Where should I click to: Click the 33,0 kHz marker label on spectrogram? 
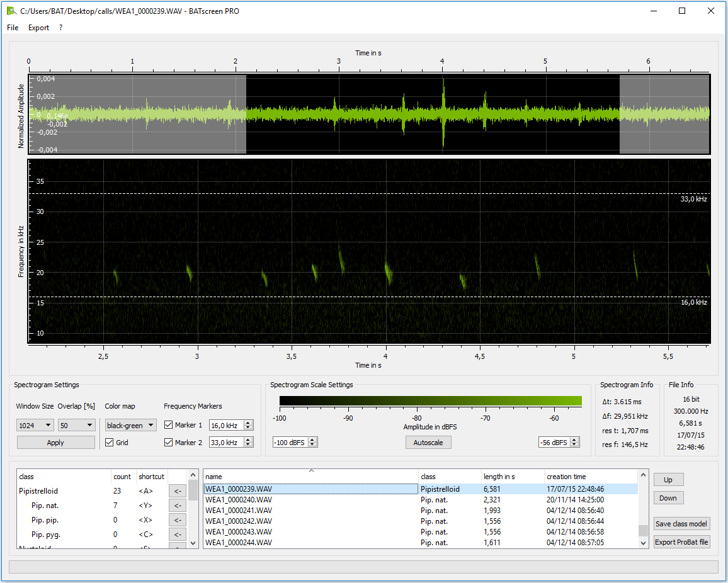pos(693,199)
